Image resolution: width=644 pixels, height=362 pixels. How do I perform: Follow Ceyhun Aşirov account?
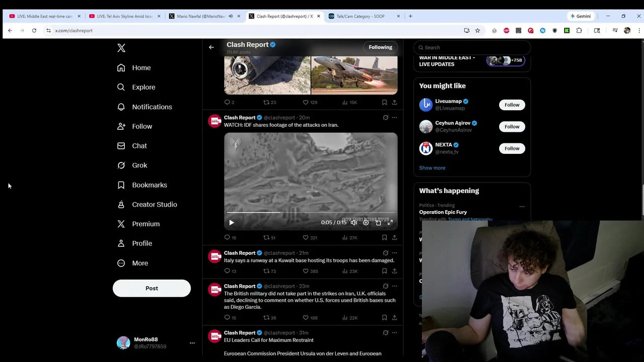[512, 127]
